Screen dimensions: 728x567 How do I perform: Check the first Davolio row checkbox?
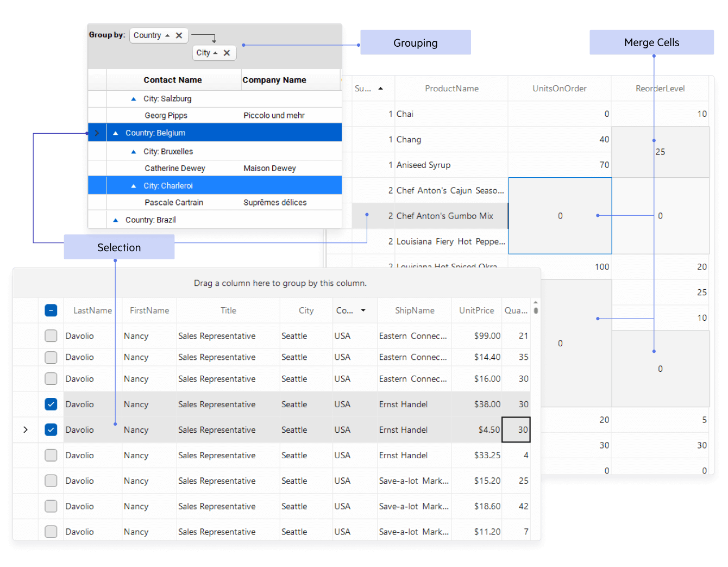[x=51, y=335]
